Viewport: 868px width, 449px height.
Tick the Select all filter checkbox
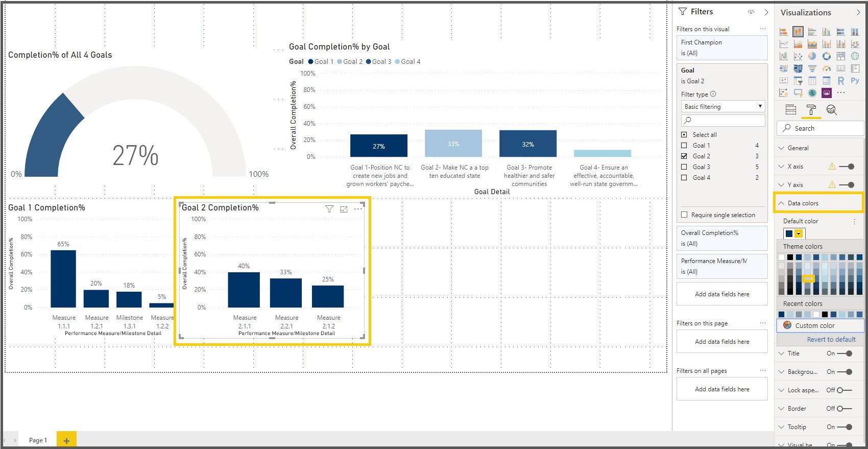pyautogui.click(x=684, y=135)
